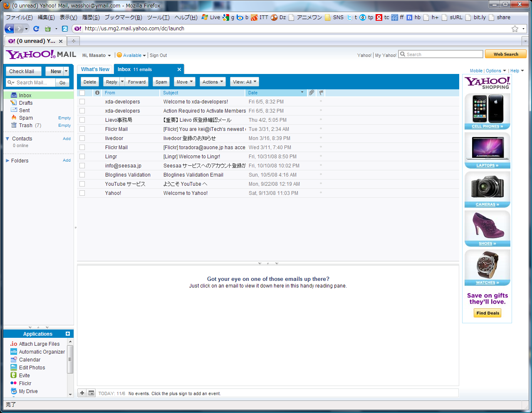Click the bookmark star in address bar
The width and height of the screenshot is (532, 413).
(x=515, y=29)
